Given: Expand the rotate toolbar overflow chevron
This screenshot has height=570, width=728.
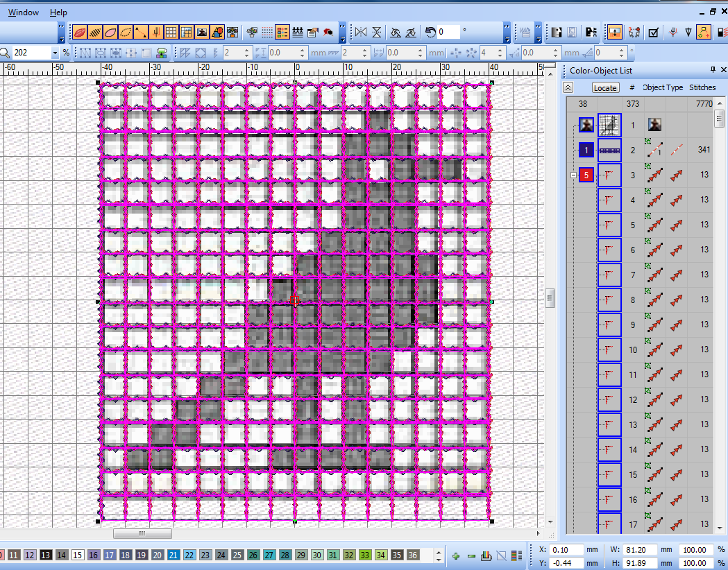Looking at the screenshot, I should coord(507,33).
